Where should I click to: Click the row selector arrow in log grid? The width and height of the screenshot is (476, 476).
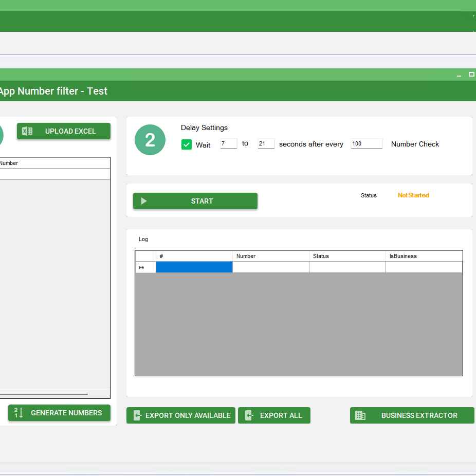click(x=141, y=267)
